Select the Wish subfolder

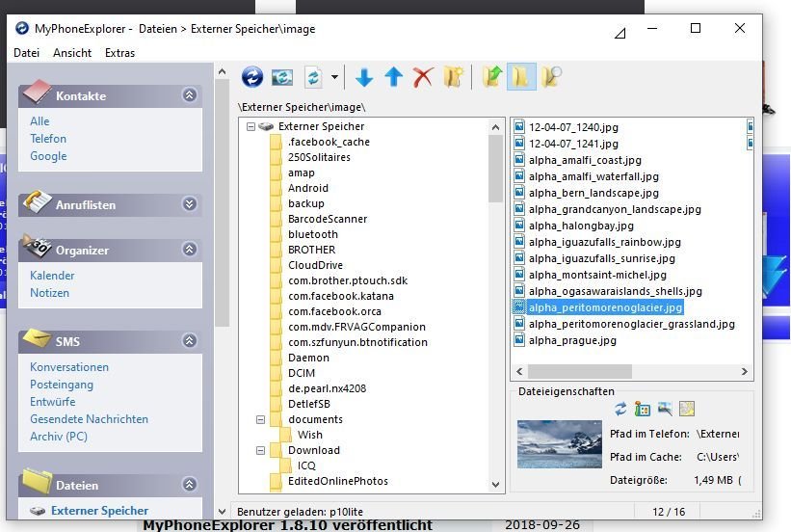click(309, 435)
